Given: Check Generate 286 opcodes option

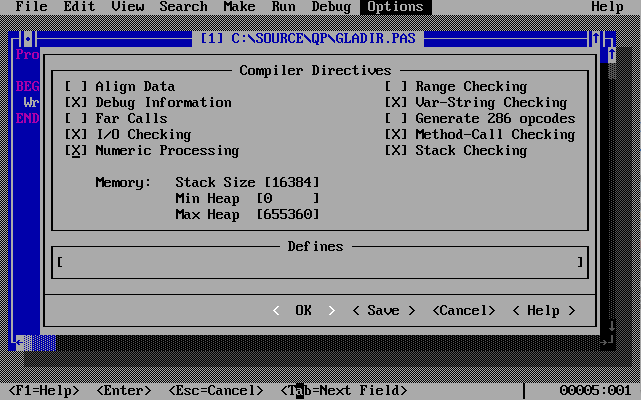Looking at the screenshot, I should (396, 119).
